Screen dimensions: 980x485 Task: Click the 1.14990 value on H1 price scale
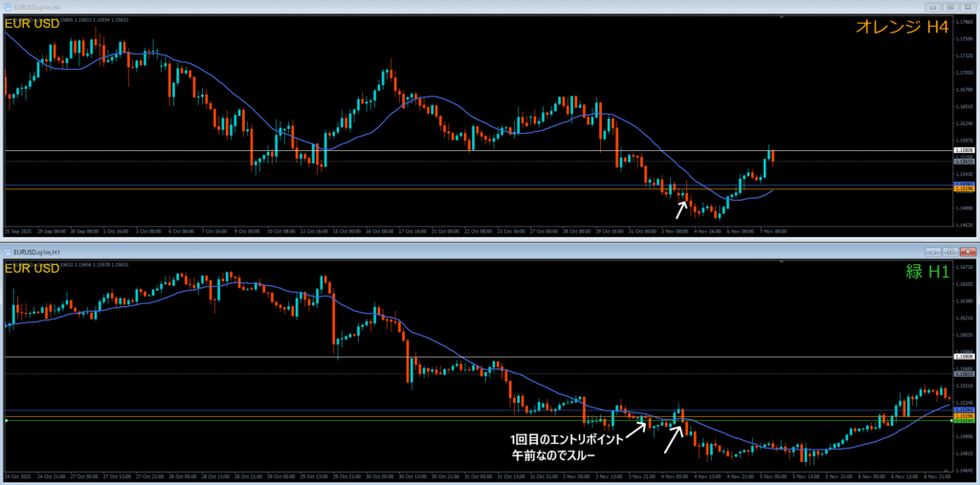963,436
